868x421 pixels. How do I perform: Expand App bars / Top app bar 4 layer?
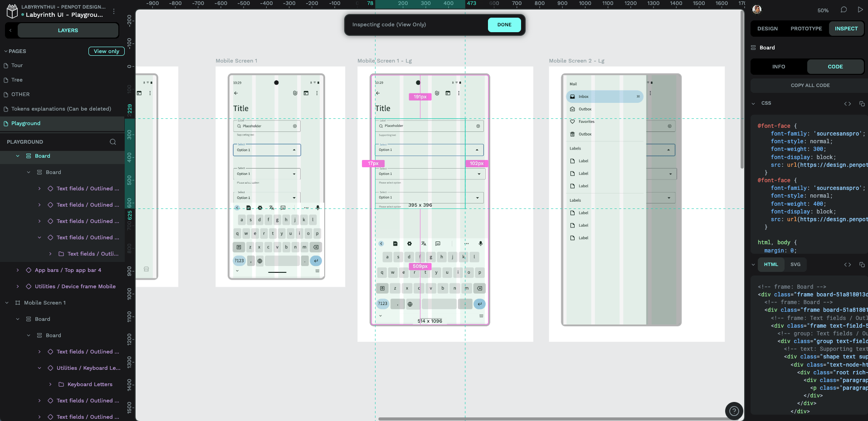tap(18, 270)
